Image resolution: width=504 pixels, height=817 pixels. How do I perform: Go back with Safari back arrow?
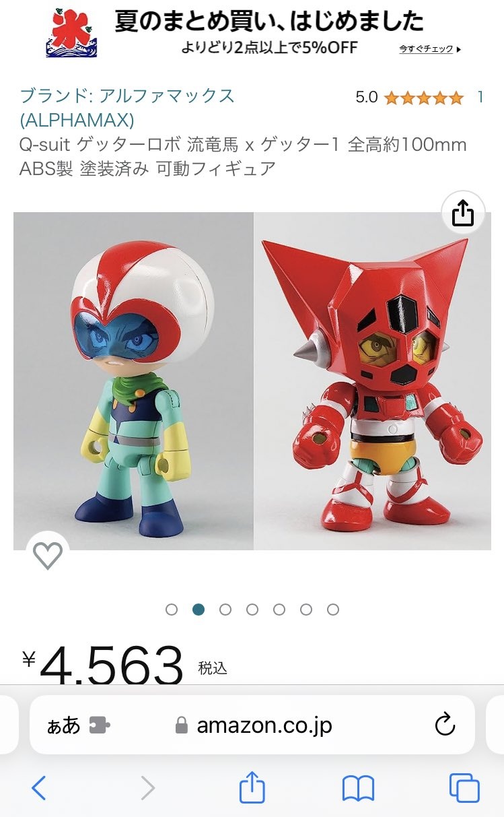(x=38, y=787)
